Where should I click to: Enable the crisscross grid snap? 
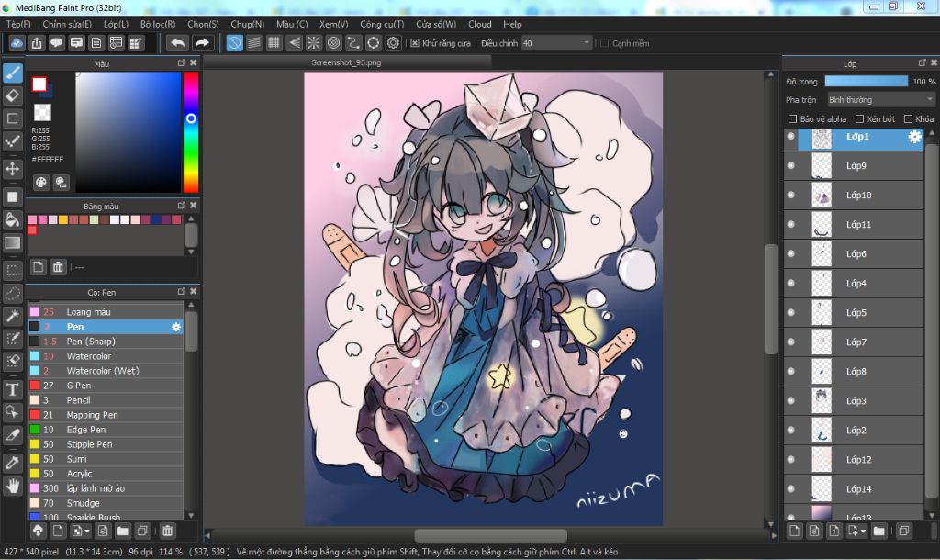pos(274,43)
